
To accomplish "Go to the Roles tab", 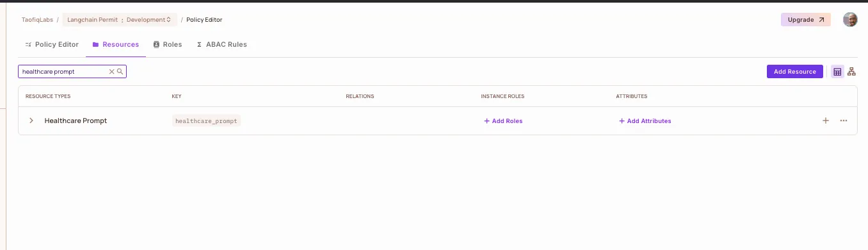I will pyautogui.click(x=168, y=45).
